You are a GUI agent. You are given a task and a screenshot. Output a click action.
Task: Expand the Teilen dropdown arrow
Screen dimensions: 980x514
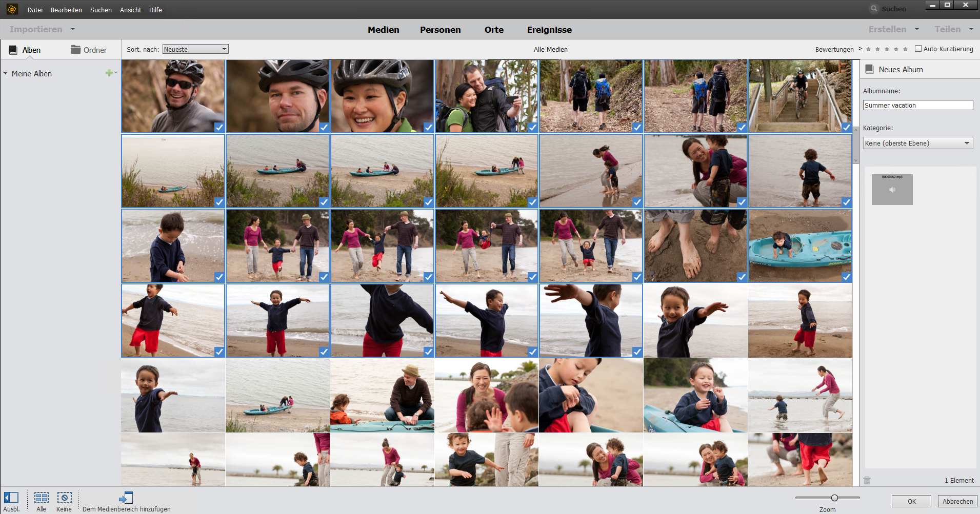[971, 29]
